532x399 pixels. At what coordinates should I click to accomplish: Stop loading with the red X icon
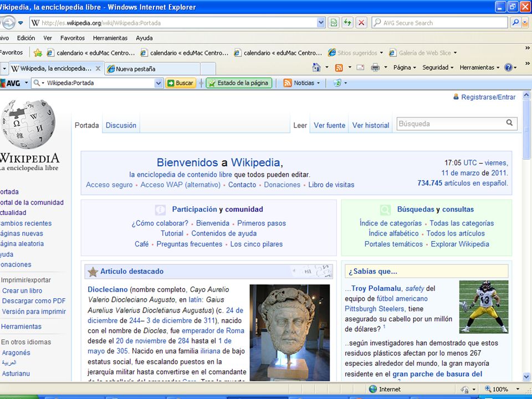[361, 23]
